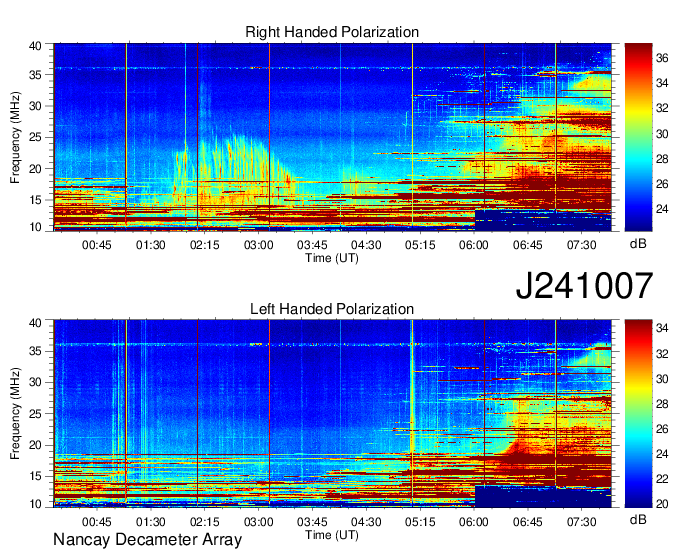The width and height of the screenshot is (680, 552).
Task: Click the 'Nancay Decameter Array' caption
Action: [x=147, y=540]
